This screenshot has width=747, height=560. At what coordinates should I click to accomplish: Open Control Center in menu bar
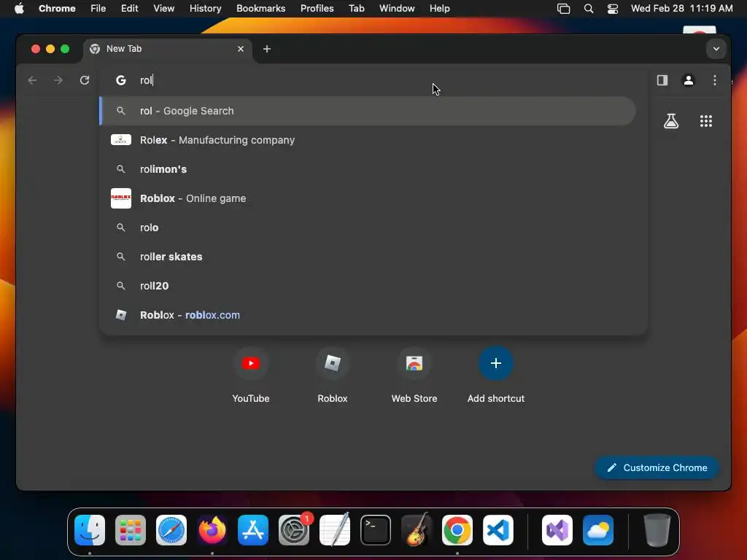[x=613, y=8]
